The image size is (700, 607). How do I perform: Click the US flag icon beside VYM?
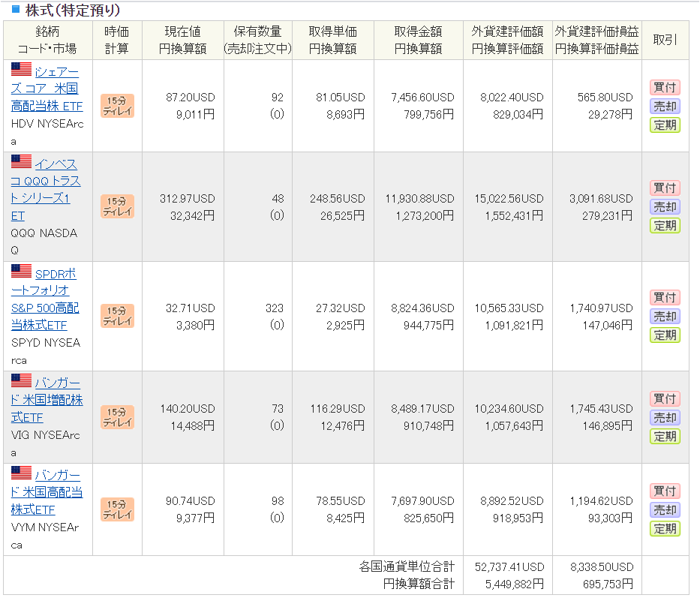coord(22,473)
